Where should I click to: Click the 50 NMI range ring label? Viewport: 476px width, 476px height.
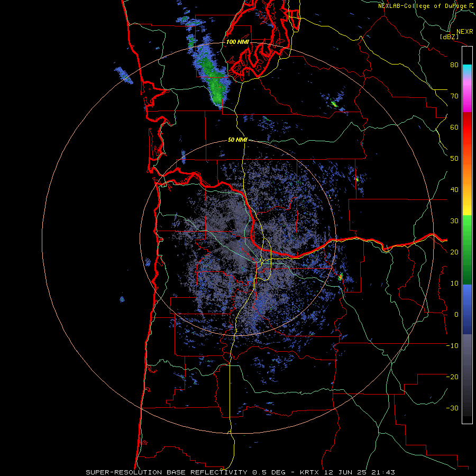click(x=237, y=140)
